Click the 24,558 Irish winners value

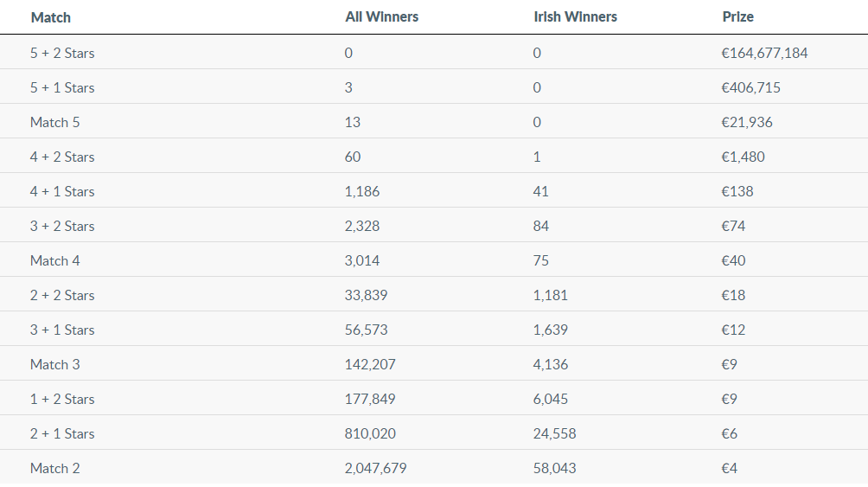(x=555, y=434)
